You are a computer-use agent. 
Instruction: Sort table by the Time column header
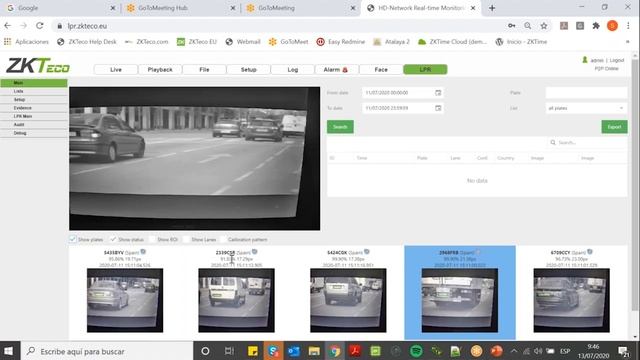coord(362,158)
